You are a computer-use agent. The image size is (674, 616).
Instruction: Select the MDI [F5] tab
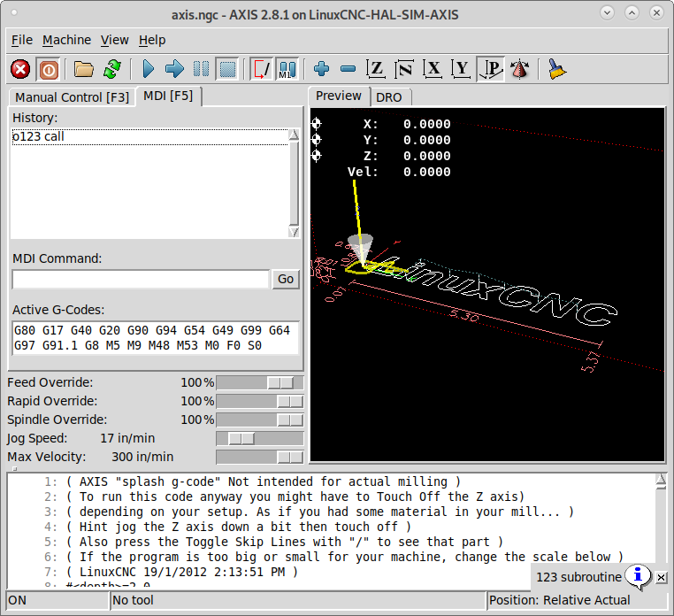tap(168, 96)
